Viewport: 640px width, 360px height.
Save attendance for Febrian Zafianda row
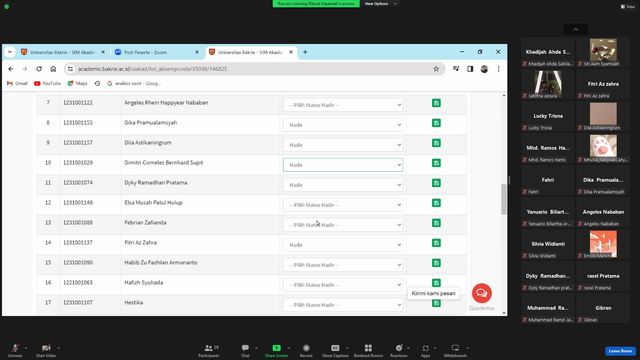[x=436, y=223]
